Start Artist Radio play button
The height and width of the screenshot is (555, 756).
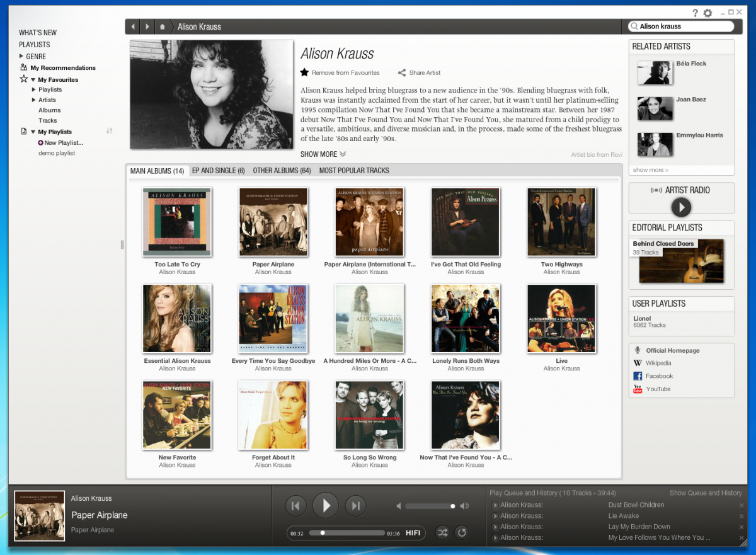coord(681,207)
